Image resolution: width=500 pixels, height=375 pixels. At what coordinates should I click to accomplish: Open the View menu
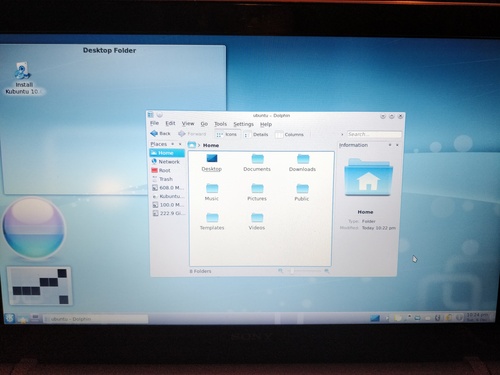tap(188, 123)
